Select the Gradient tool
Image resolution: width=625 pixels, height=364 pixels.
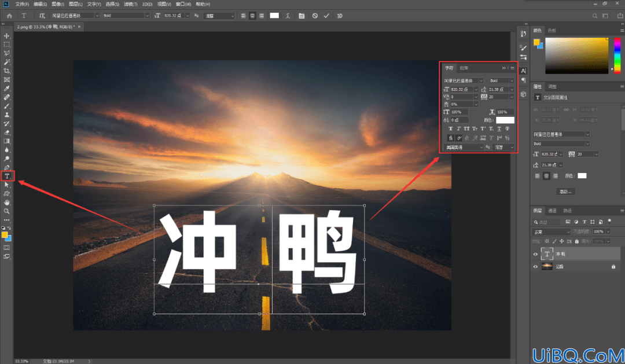pyautogui.click(x=7, y=141)
